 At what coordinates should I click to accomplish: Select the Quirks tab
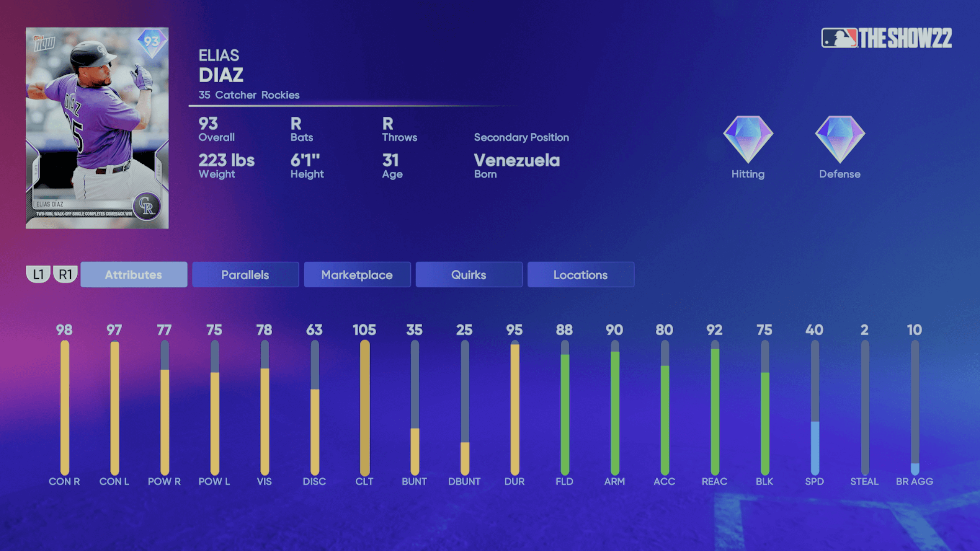click(469, 274)
